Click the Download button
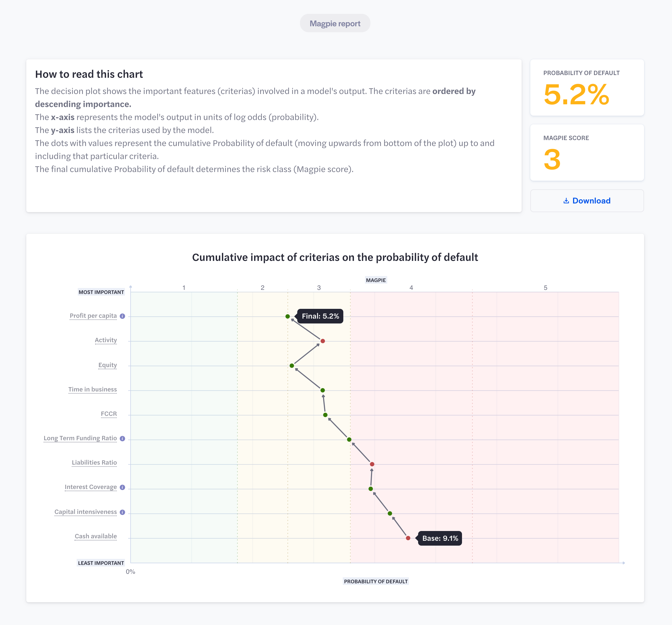 [587, 201]
